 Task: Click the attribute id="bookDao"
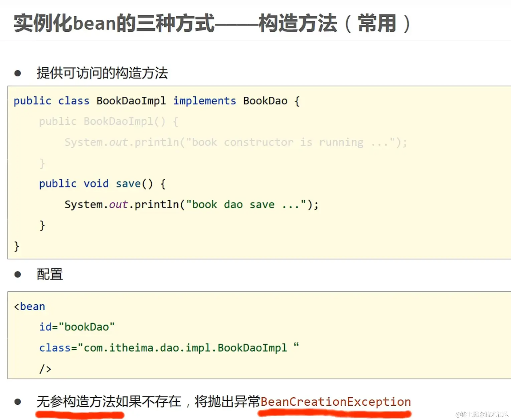77,327
